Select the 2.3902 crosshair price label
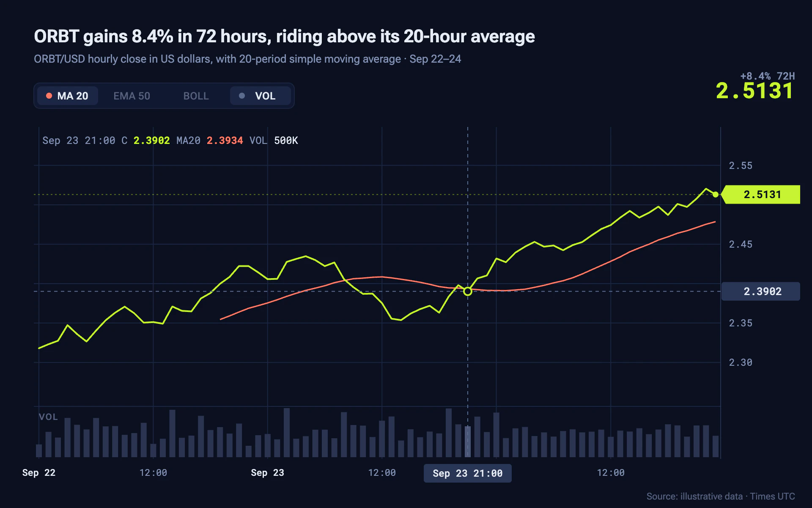Image resolution: width=812 pixels, height=508 pixels. [761, 291]
